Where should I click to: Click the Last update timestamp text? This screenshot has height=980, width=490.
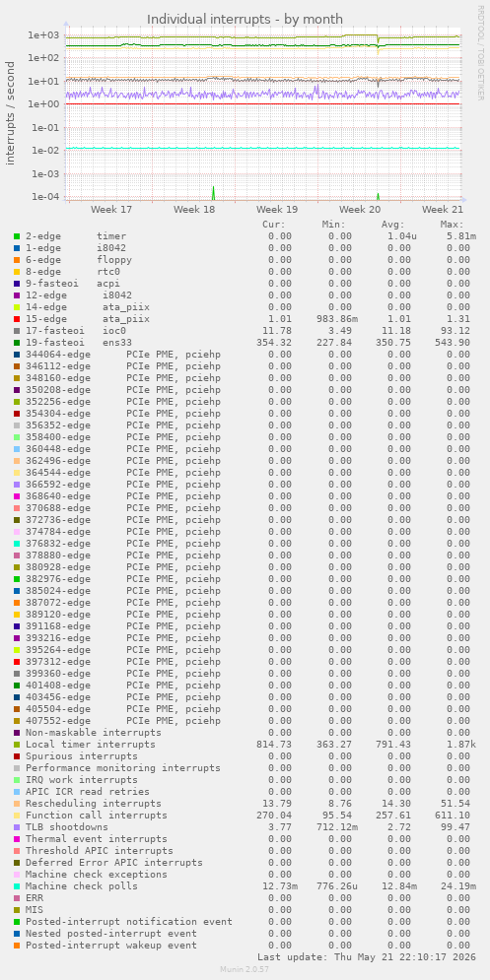[366, 957]
